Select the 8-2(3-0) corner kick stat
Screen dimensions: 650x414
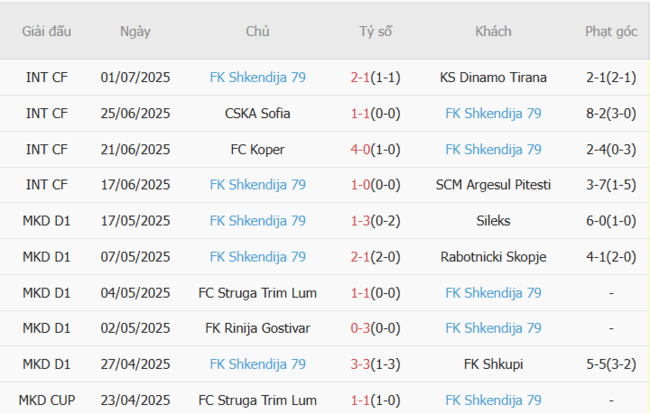pos(611,113)
